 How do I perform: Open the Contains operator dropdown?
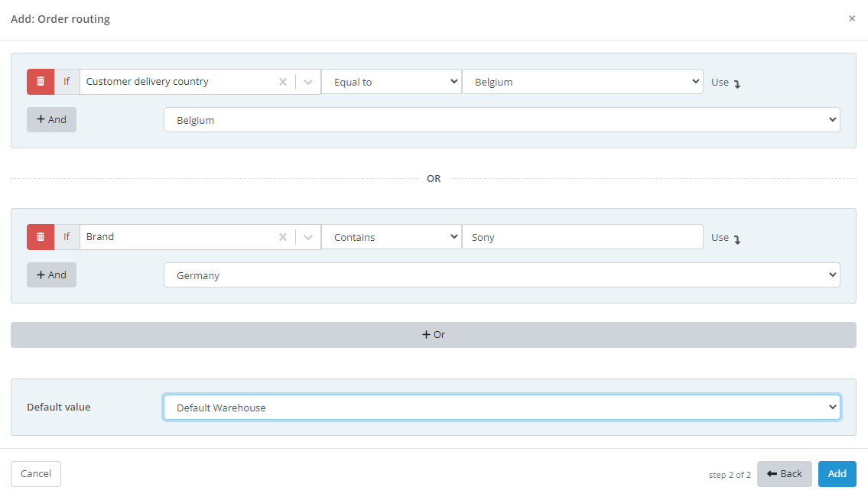tap(391, 237)
